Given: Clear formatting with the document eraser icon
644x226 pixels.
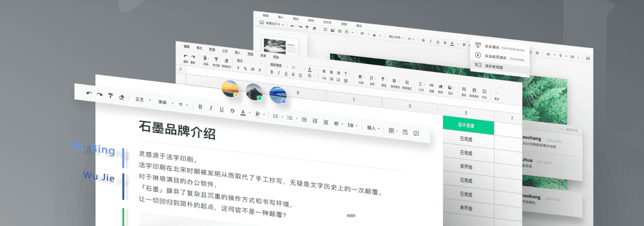Looking at the screenshot, I should 122,97.
